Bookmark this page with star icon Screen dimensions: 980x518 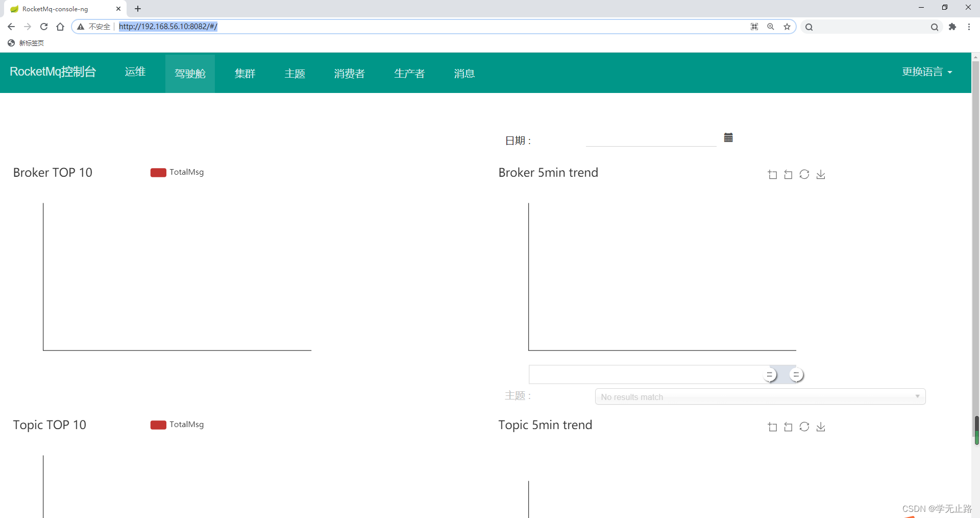(x=787, y=27)
